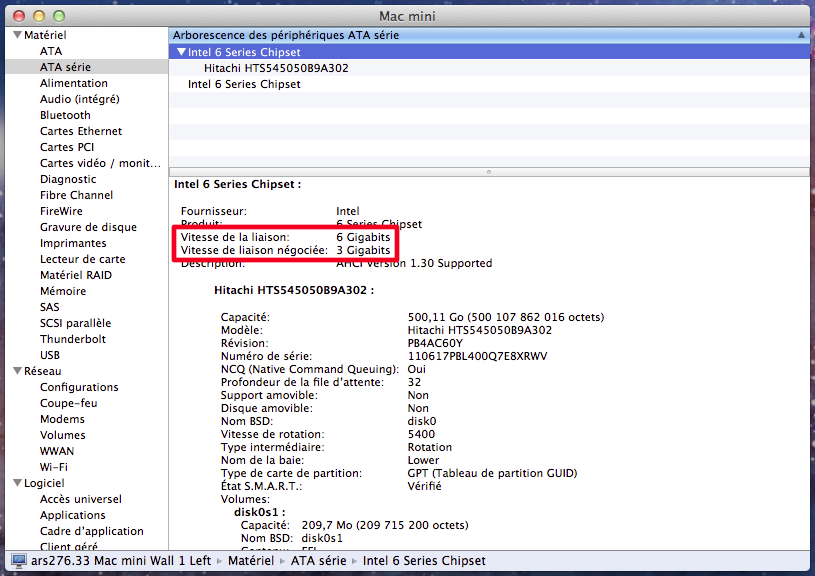The image size is (815, 576).
Task: Click the Réseau heading in the sidebar
Action: 43,371
